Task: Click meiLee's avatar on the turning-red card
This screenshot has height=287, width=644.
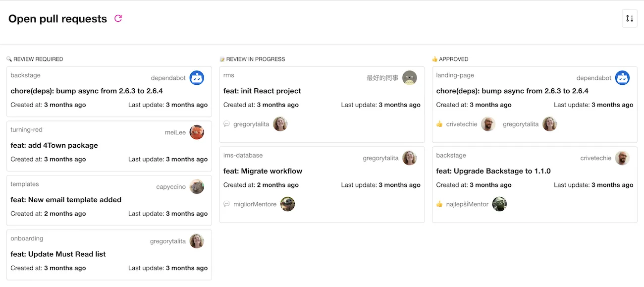Action: pyautogui.click(x=196, y=132)
